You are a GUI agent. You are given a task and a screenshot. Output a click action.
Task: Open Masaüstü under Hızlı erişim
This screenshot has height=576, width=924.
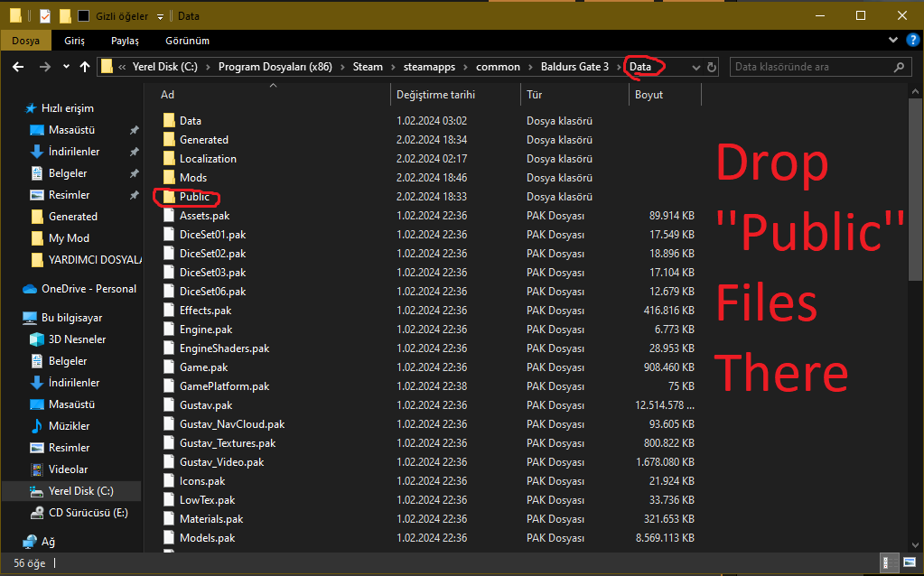point(71,130)
